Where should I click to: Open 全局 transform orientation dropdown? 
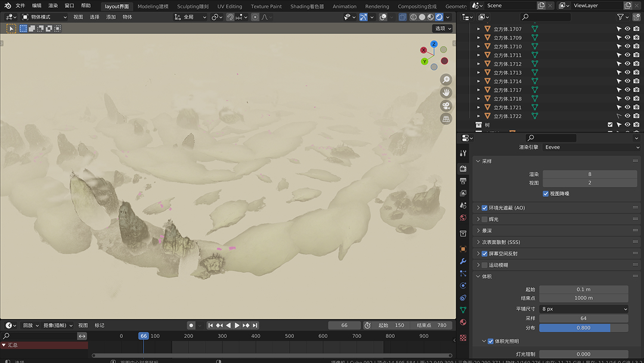pyautogui.click(x=191, y=17)
